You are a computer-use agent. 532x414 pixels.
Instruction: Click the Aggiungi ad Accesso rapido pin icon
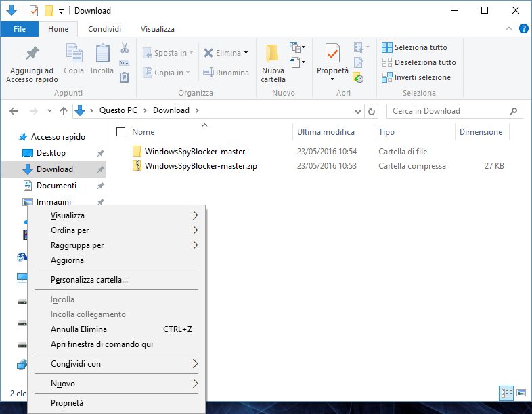coord(31,53)
